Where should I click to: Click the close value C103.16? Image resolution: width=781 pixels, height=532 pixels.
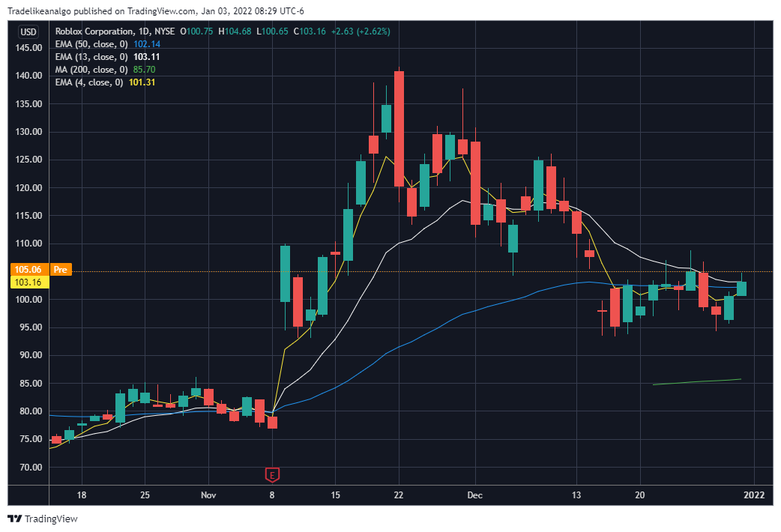click(310, 31)
